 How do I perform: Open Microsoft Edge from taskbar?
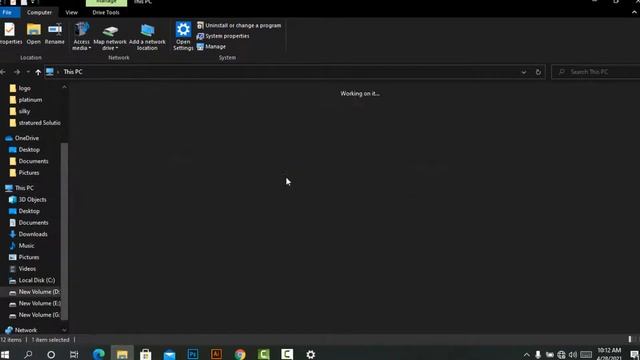tap(99, 354)
